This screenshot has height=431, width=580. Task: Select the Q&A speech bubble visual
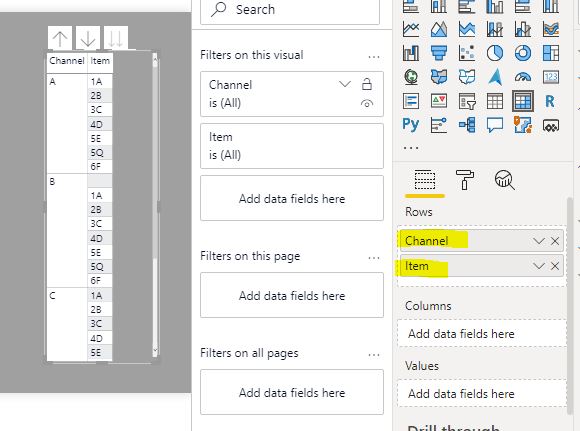click(x=495, y=125)
